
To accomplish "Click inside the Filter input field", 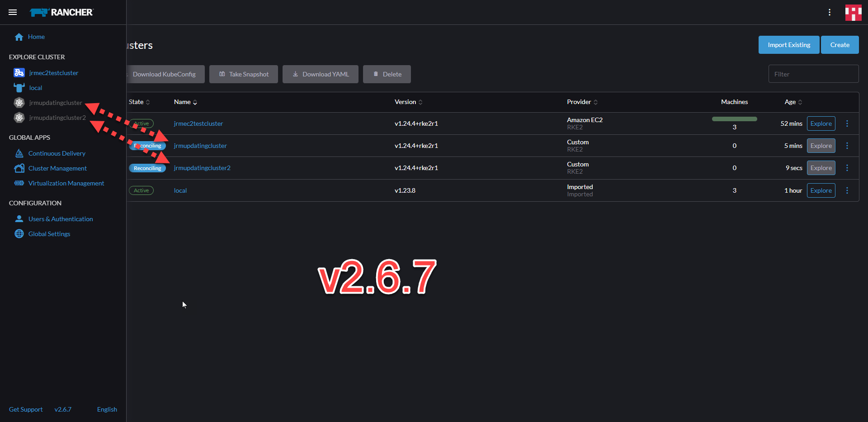I will pyautogui.click(x=813, y=74).
